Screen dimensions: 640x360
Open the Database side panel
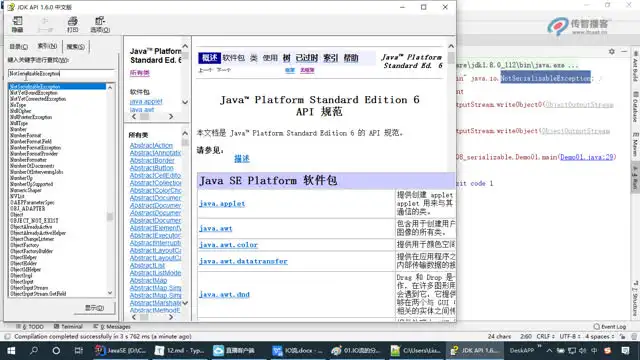(x=636, y=107)
